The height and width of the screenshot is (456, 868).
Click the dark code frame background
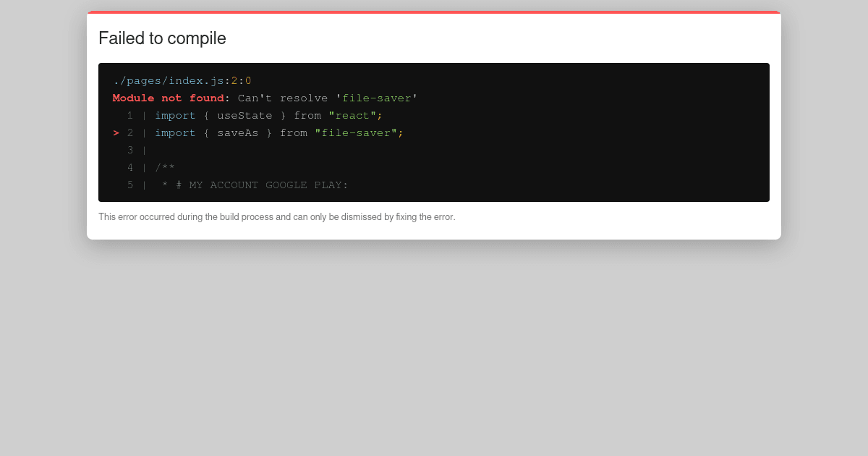[x=579, y=166]
